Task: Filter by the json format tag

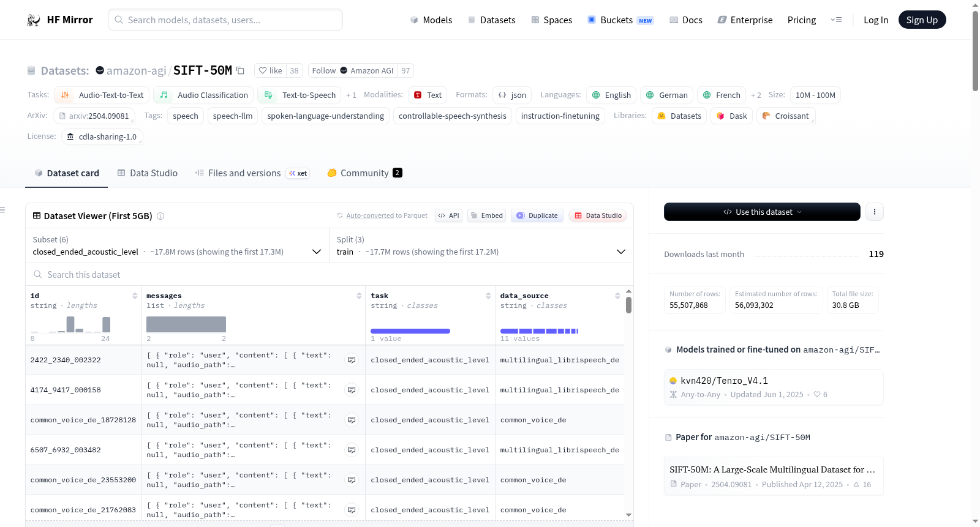Action: [512, 95]
